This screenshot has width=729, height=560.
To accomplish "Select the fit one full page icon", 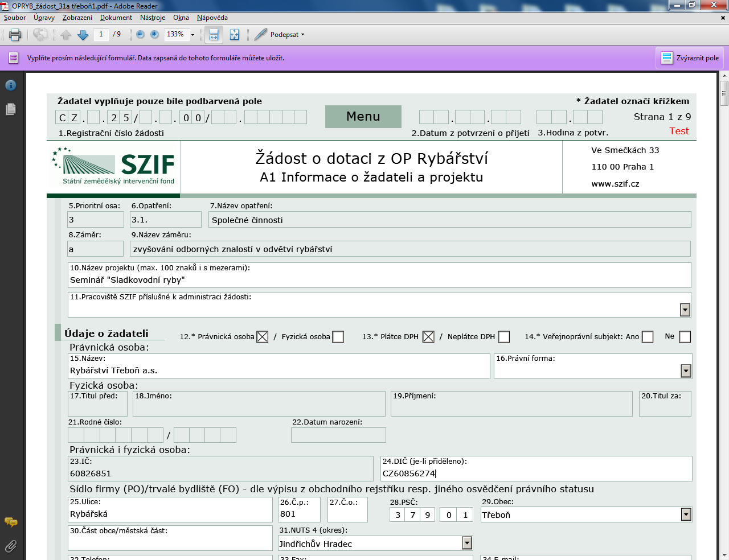I will (234, 35).
